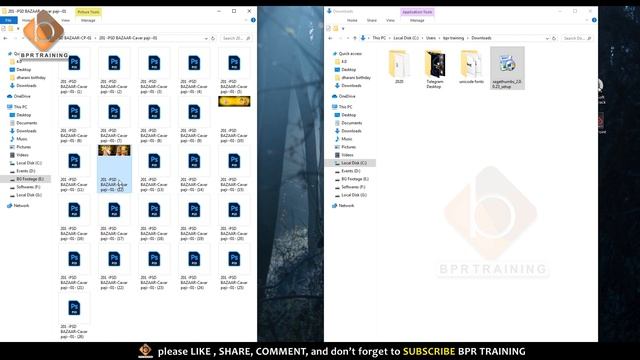Select PSD file numbered (25) in left window
The image size is (640, 360).
[234, 266]
